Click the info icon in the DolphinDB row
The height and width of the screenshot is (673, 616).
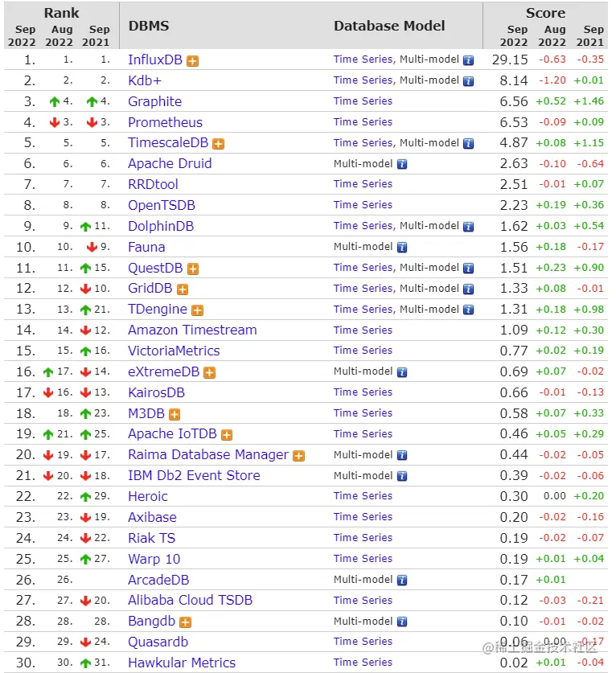pos(468,227)
